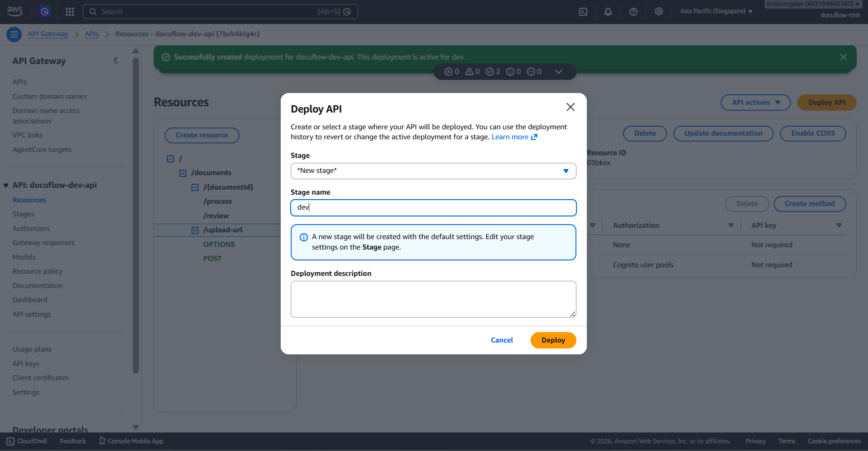Viewport: 868px width, 451px height.
Task: Open APIs in the side navigation
Action: click(20, 82)
